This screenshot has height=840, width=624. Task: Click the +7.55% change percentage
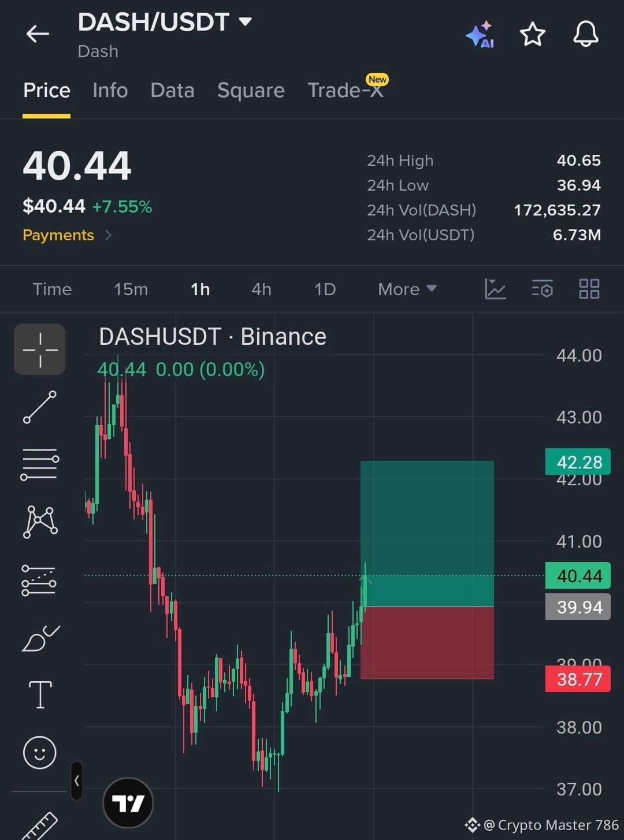tap(122, 207)
